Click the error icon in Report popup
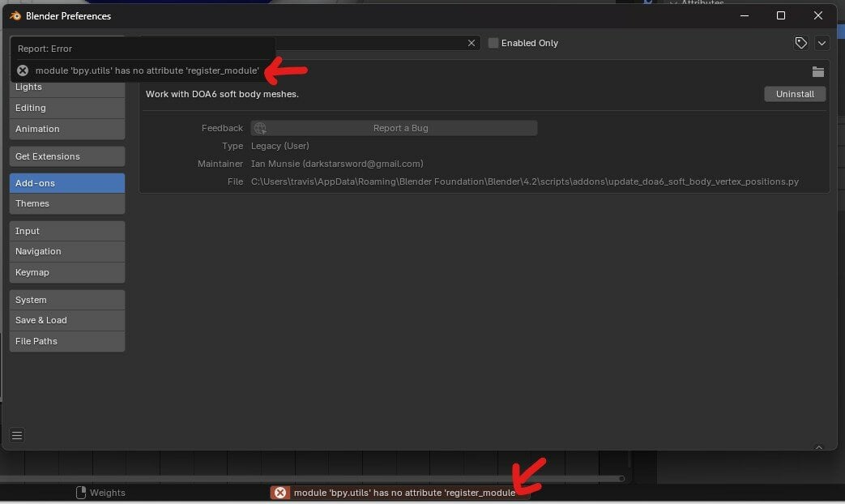This screenshot has height=504, width=845. click(23, 70)
